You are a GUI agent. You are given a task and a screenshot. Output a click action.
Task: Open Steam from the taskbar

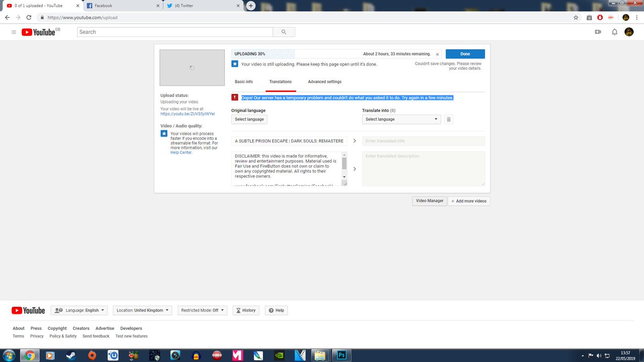[71, 355]
